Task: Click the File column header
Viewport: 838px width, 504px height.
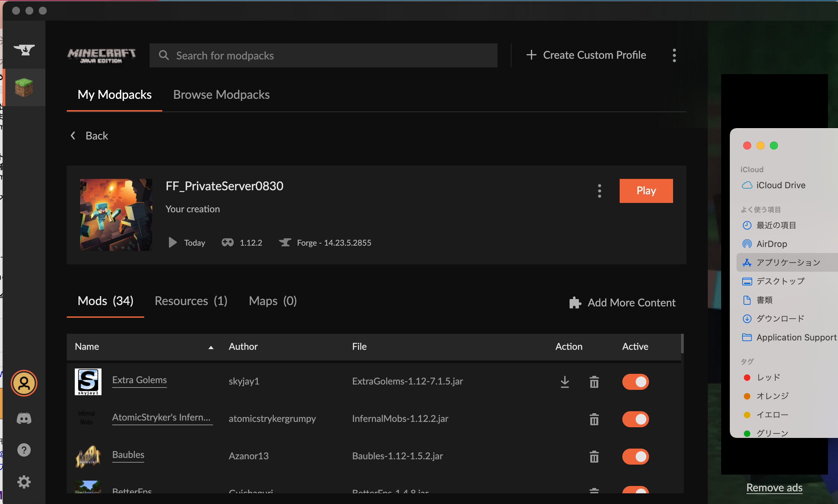Action: (359, 346)
